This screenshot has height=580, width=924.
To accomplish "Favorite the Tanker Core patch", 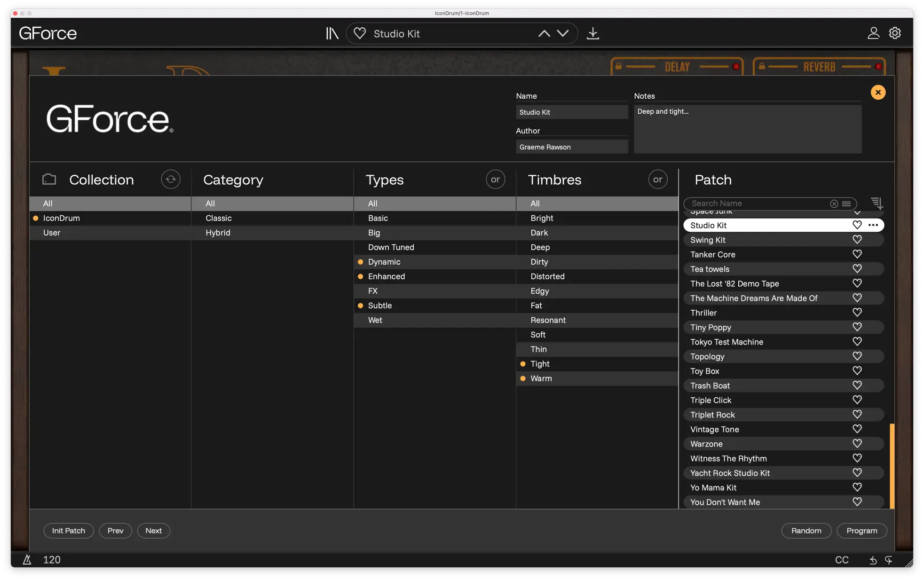I will (x=857, y=254).
